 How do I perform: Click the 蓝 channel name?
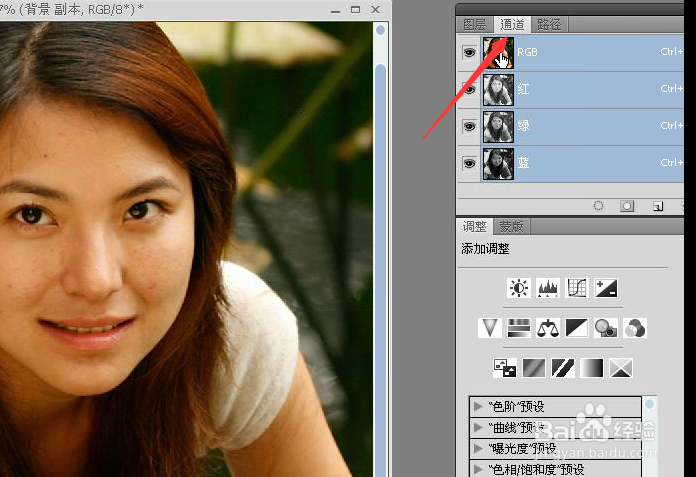click(x=523, y=163)
